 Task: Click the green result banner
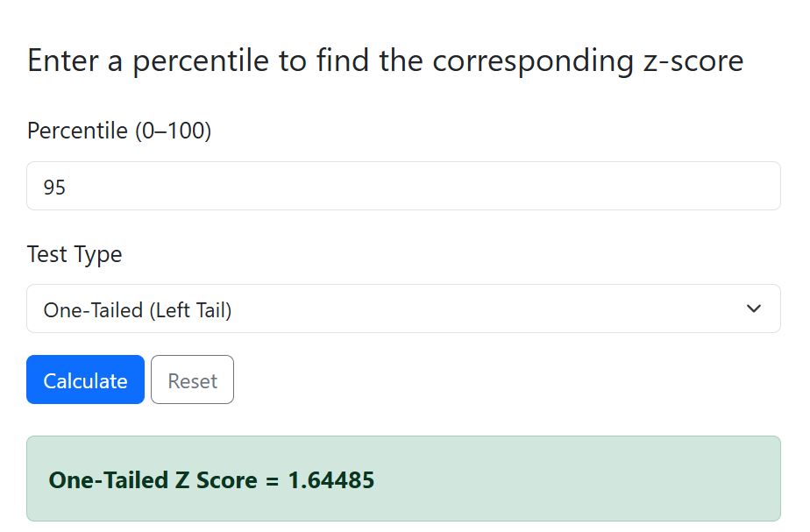403,479
